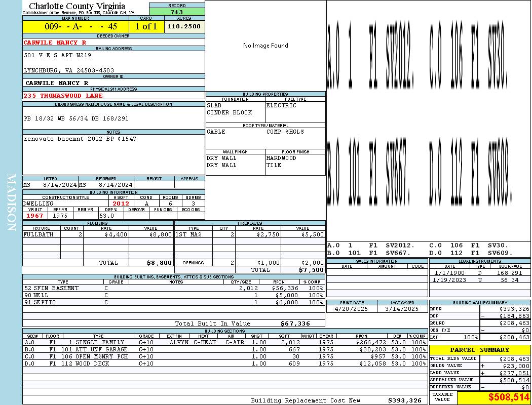Click taxable value $508,514 in red
This screenshot has height=405, width=532.
click(509, 397)
